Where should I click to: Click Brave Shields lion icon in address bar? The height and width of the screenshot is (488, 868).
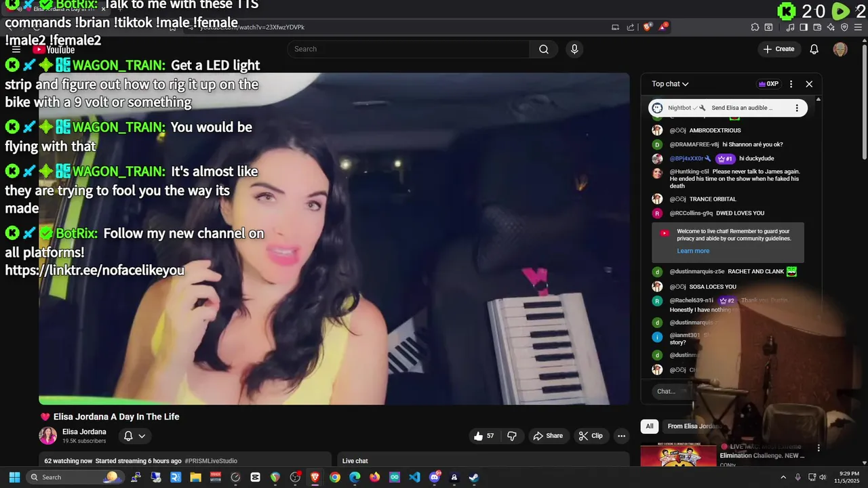[x=648, y=27]
